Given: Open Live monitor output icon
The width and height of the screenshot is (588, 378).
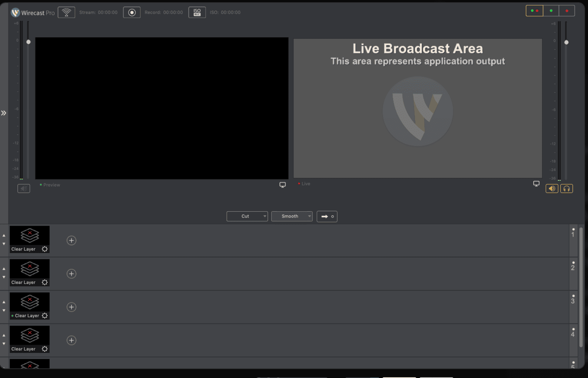Looking at the screenshot, I should (536, 183).
